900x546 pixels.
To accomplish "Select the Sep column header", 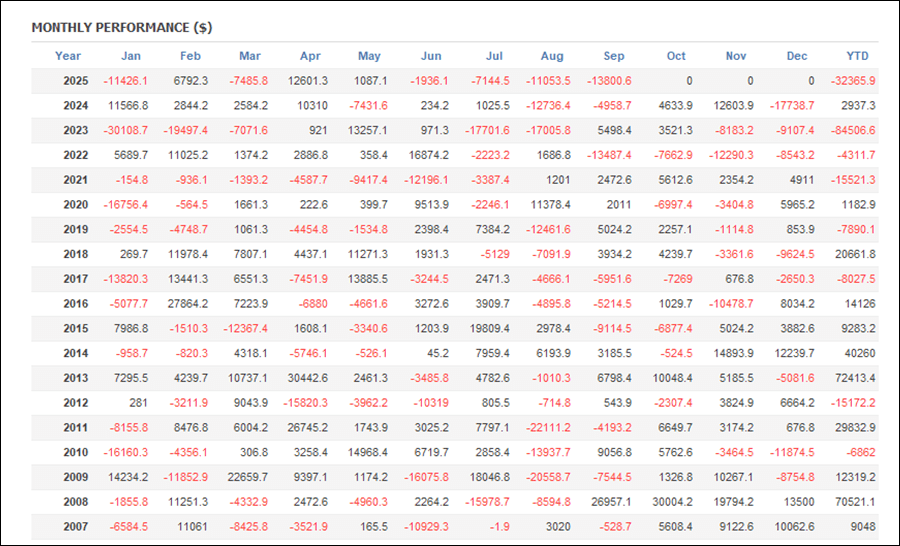I will click(614, 56).
